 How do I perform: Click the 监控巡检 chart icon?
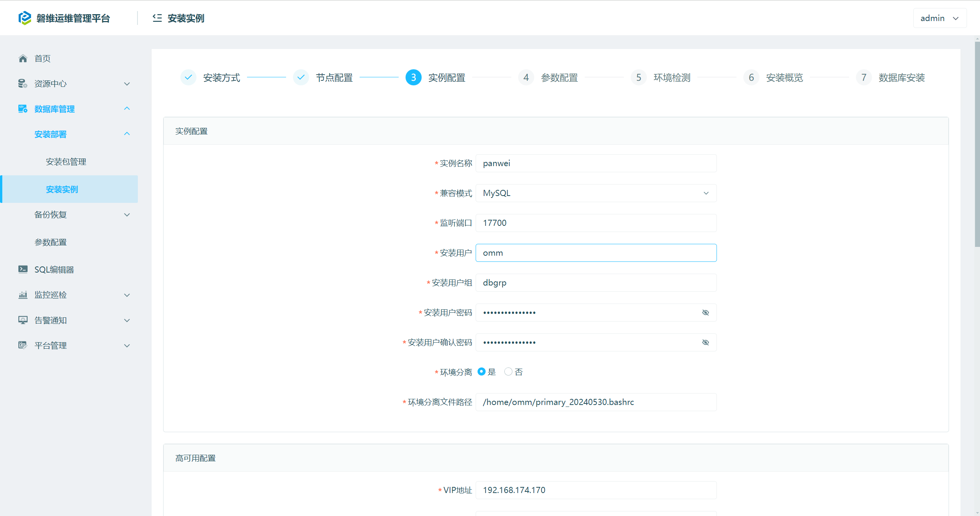pos(23,295)
